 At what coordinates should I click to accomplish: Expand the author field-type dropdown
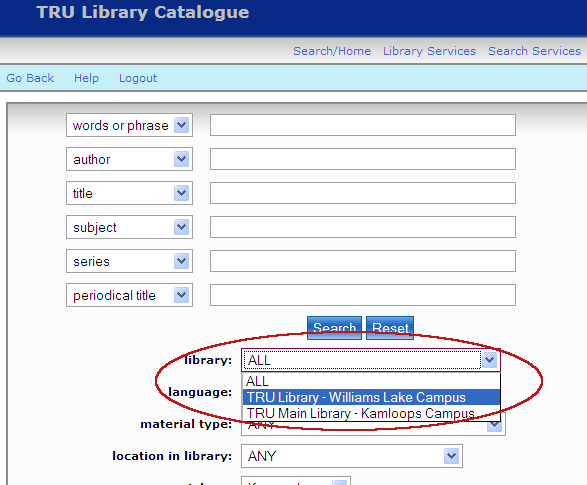click(130, 159)
